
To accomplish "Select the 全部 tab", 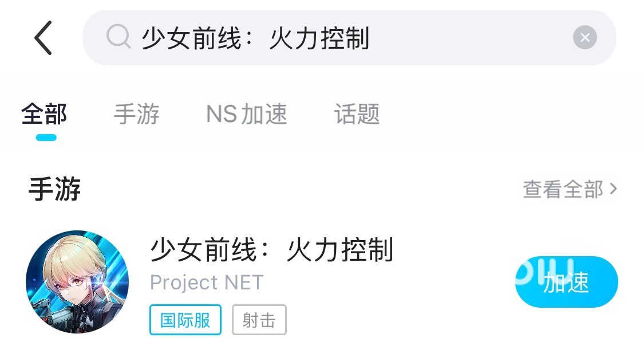I will pos(45,114).
